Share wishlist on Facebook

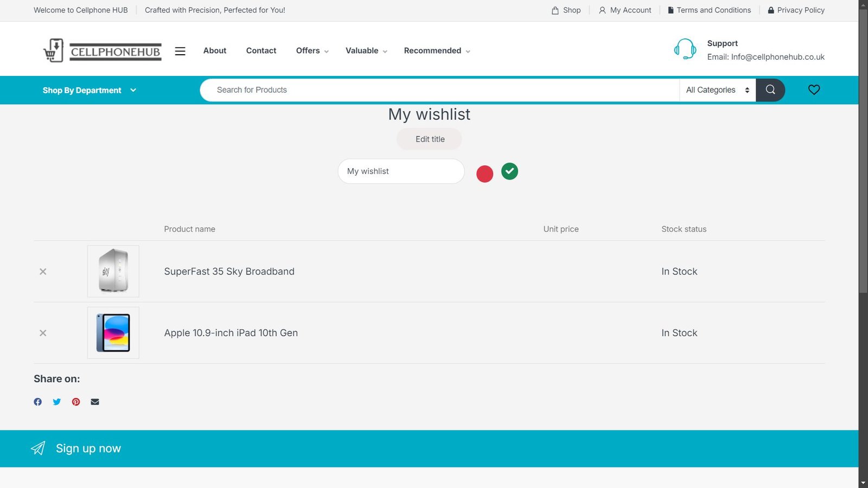click(x=37, y=402)
